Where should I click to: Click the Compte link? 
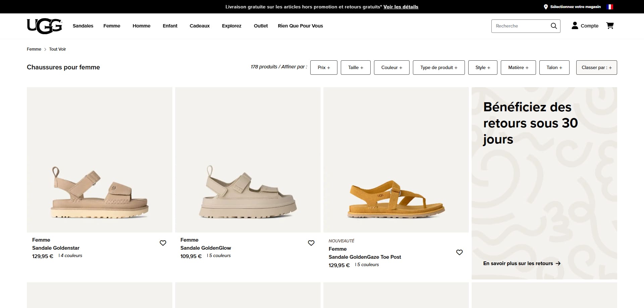589,26
